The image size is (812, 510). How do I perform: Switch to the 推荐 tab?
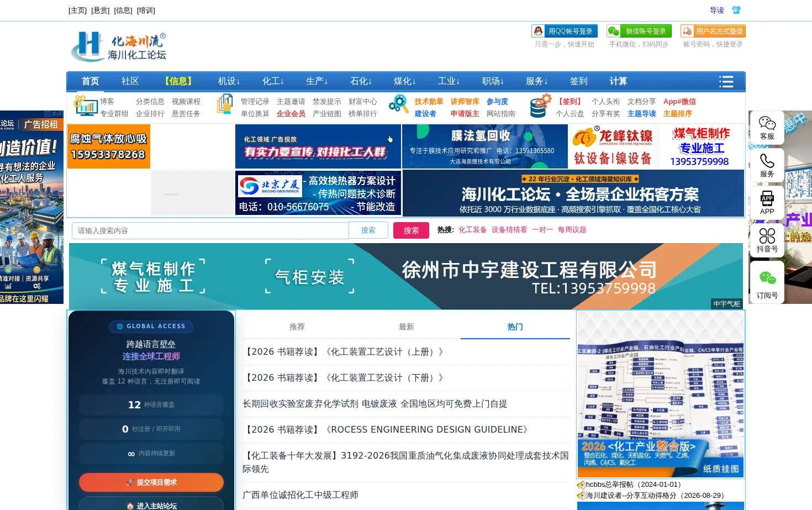(297, 327)
